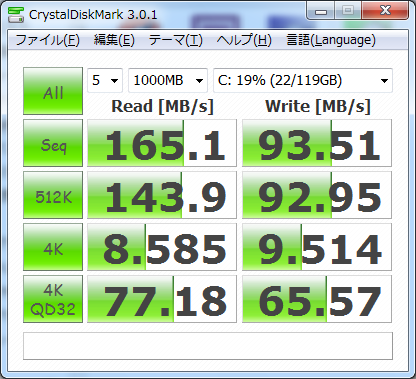The image size is (416, 379).
Task: Run all benchmarks with All button
Action: (x=53, y=91)
